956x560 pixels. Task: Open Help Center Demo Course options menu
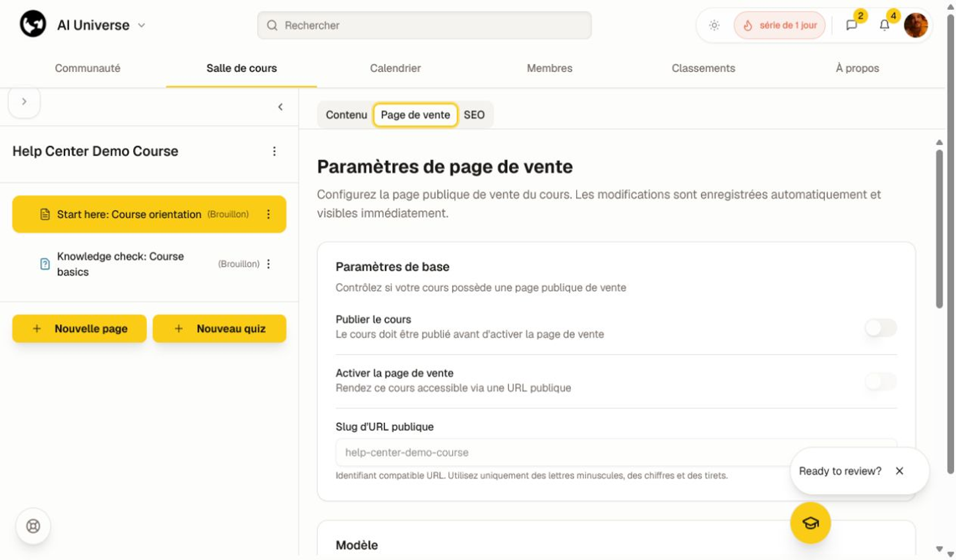coord(274,152)
